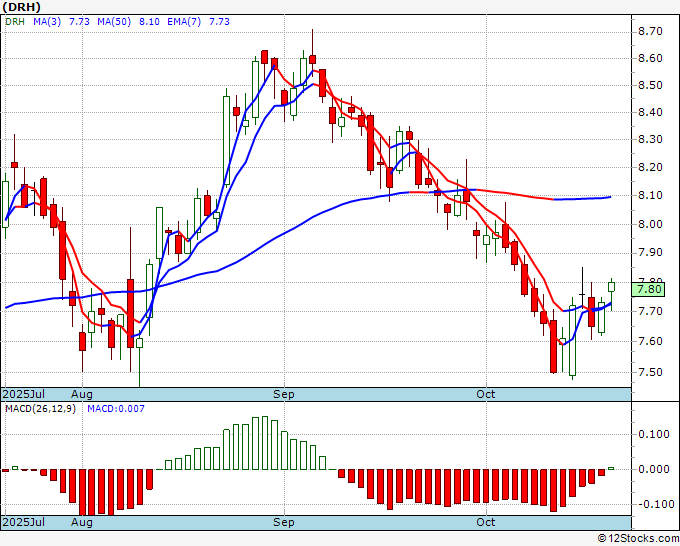Click the 8.40 price axis label

pos(650,112)
